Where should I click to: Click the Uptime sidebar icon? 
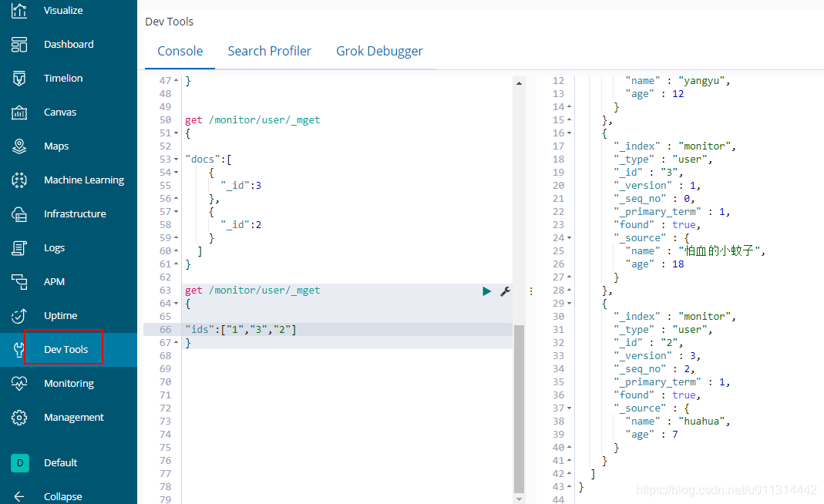[x=19, y=316]
